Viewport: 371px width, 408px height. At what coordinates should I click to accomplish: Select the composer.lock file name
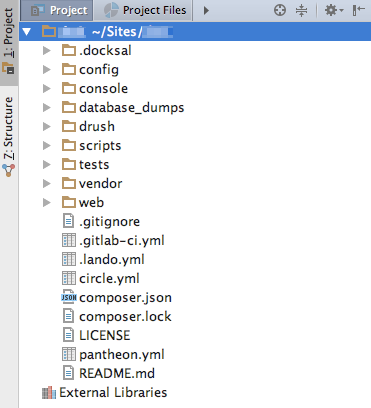point(125,317)
